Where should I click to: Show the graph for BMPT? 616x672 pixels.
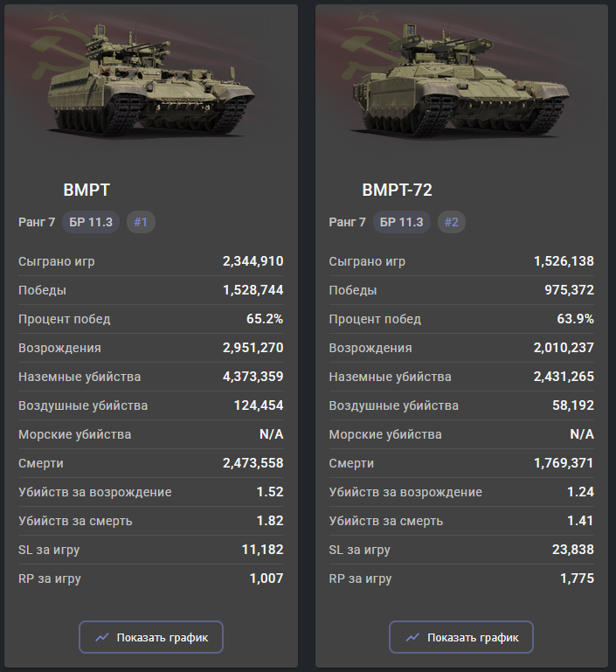[x=150, y=638]
